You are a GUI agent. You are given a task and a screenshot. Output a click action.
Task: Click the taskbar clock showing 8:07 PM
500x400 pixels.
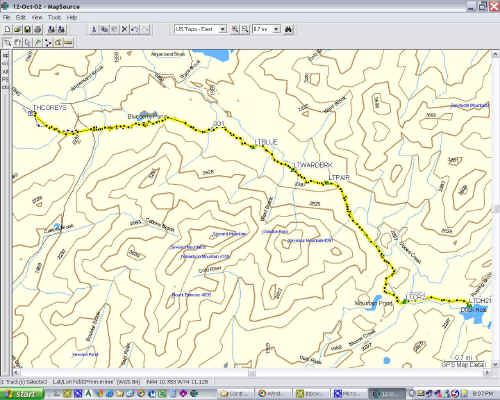click(x=483, y=394)
